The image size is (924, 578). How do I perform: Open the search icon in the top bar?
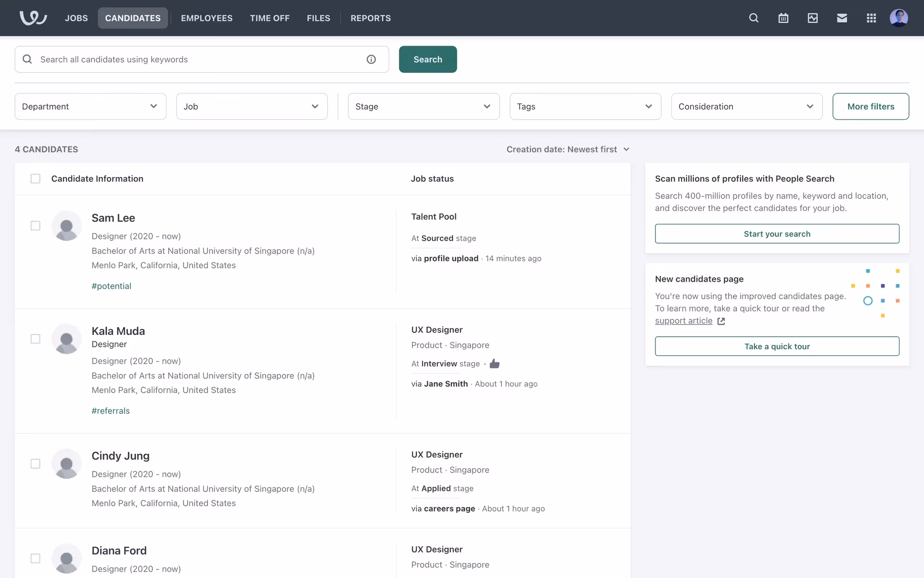[x=754, y=18]
